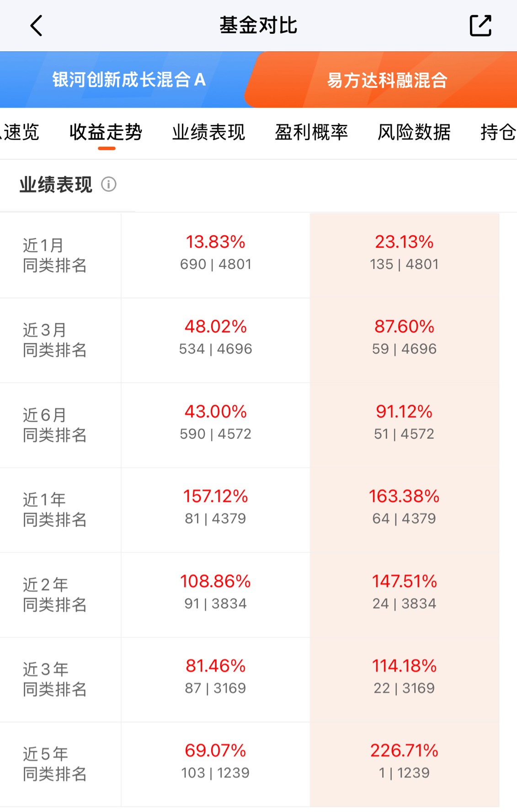Open the share icon at top right
Viewport: 517px width, 812px height.
[x=480, y=26]
